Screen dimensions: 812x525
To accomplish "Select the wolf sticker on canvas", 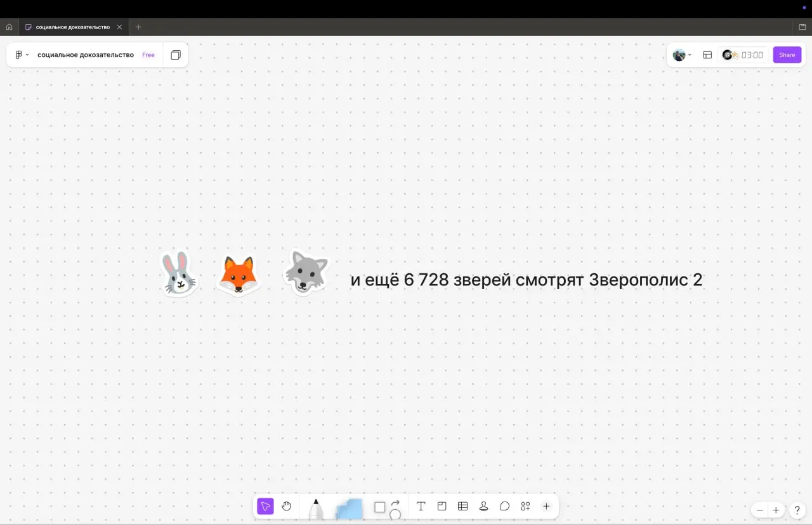I will (x=306, y=273).
